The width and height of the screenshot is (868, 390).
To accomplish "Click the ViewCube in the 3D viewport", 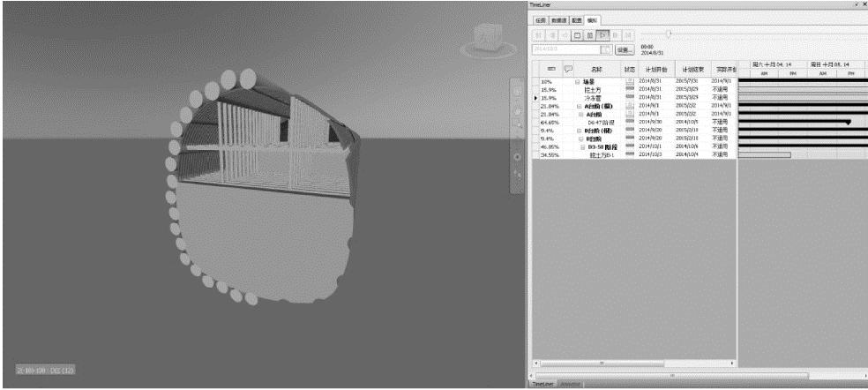I will pyautogui.click(x=488, y=40).
